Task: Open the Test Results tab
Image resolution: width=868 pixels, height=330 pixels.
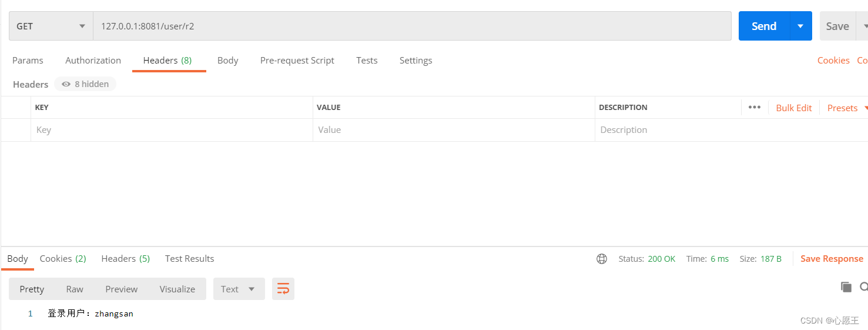Action: [x=189, y=258]
